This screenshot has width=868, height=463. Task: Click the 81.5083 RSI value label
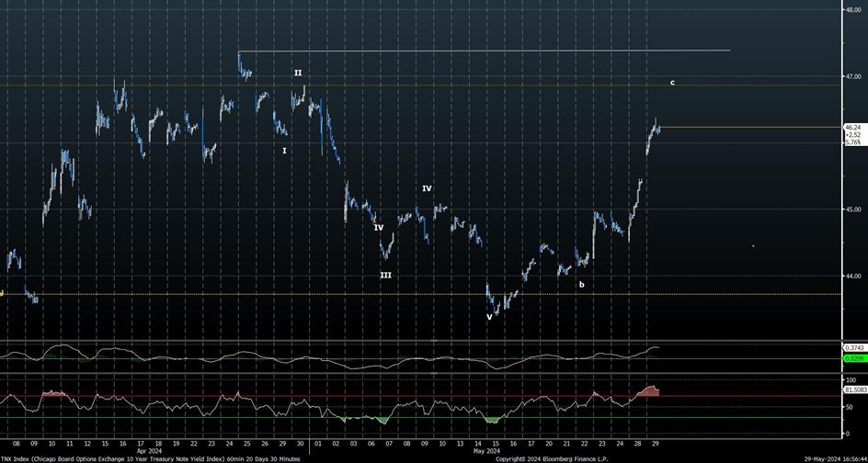854,390
